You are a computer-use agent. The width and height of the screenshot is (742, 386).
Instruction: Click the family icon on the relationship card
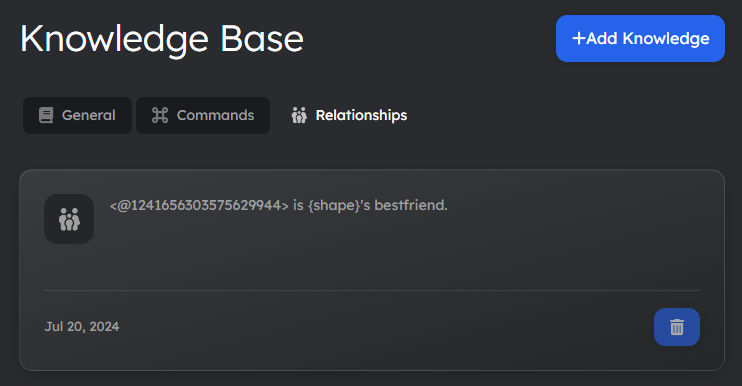point(69,219)
